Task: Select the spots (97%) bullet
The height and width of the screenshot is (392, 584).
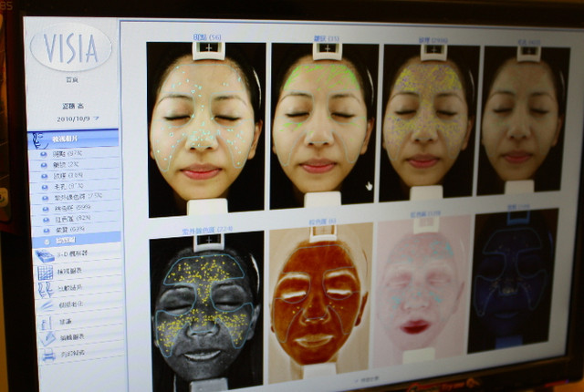Action: click(x=44, y=153)
